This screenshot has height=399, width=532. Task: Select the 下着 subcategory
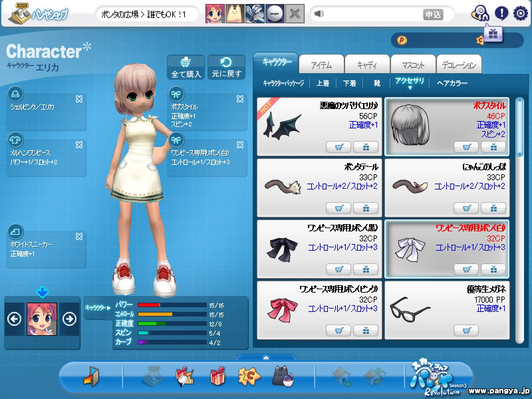pyautogui.click(x=350, y=83)
